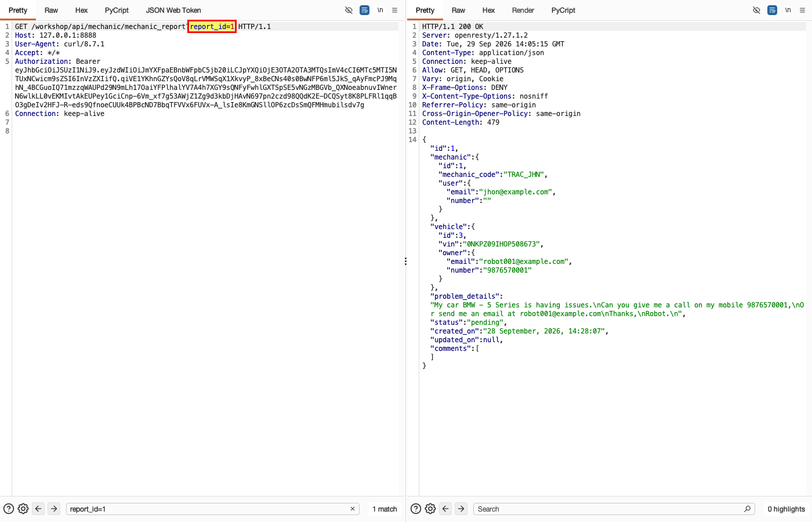Switch request view to Pretty tab

click(18, 10)
